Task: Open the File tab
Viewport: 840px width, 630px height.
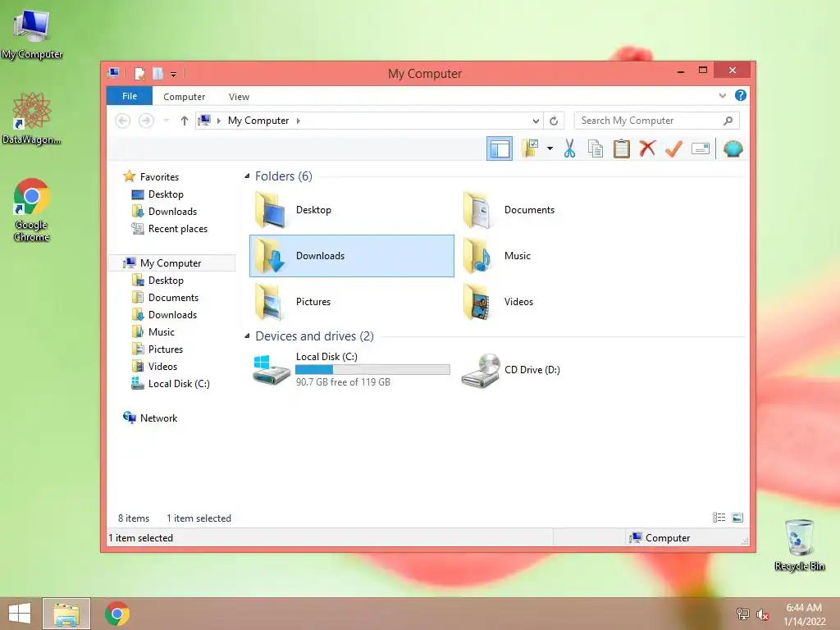Action: 130,96
